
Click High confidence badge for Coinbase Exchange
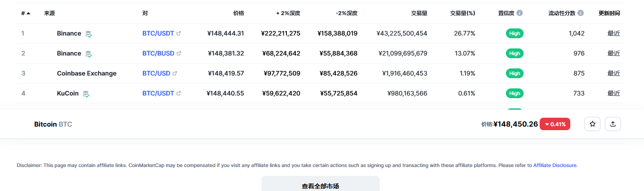click(x=515, y=73)
